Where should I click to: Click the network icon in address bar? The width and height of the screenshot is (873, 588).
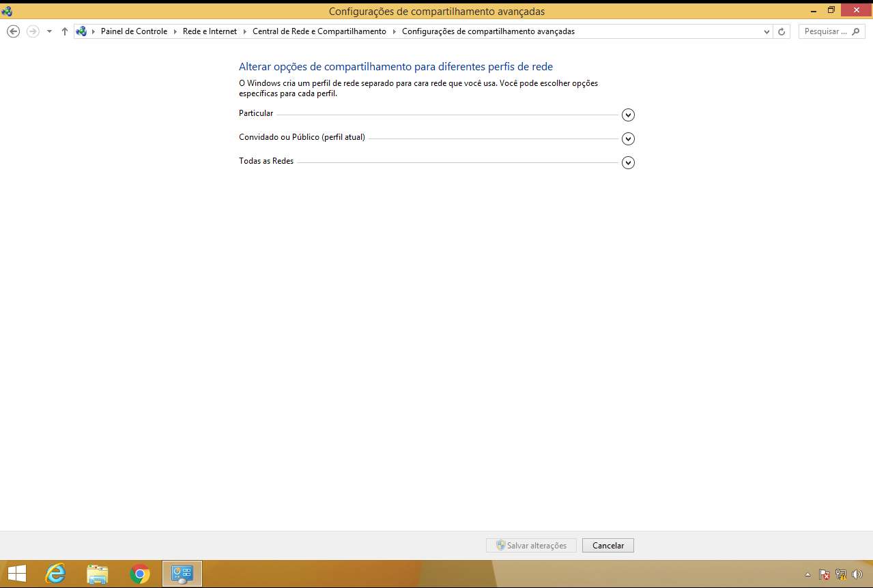pos(81,31)
